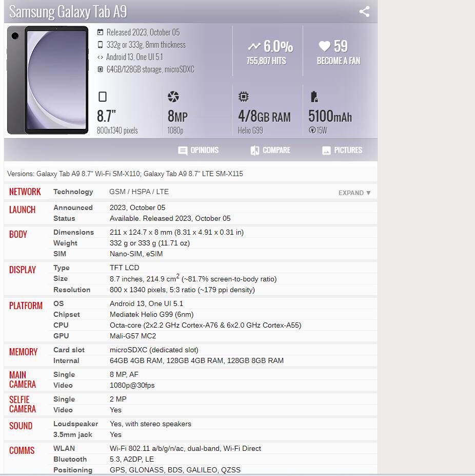Click the Samsung Galaxy Tab A9 title
The height and width of the screenshot is (476, 475).
point(68,12)
